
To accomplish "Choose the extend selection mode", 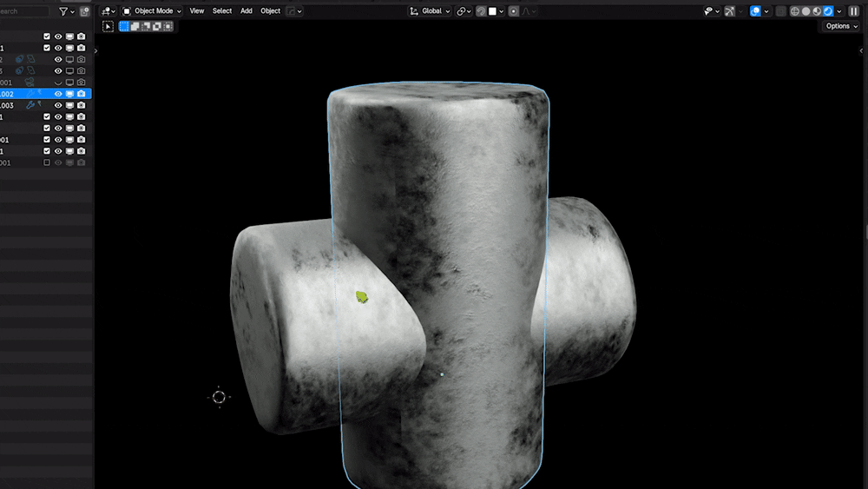I will point(135,26).
